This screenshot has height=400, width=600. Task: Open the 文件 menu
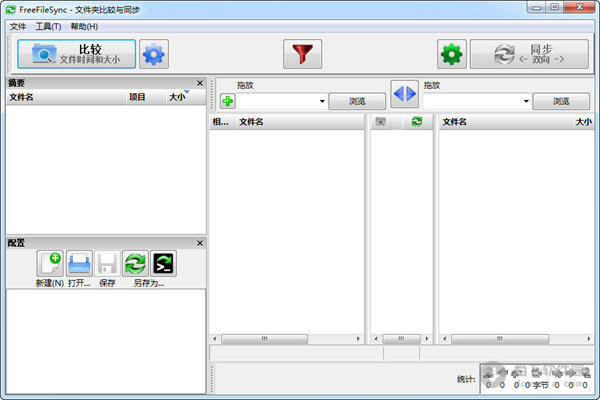point(18,26)
